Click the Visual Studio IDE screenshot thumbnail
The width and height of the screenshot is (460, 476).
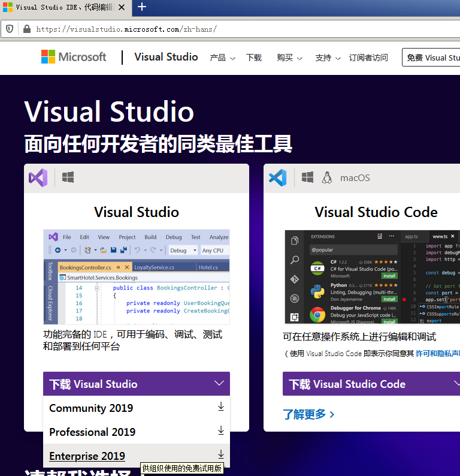[137, 277]
